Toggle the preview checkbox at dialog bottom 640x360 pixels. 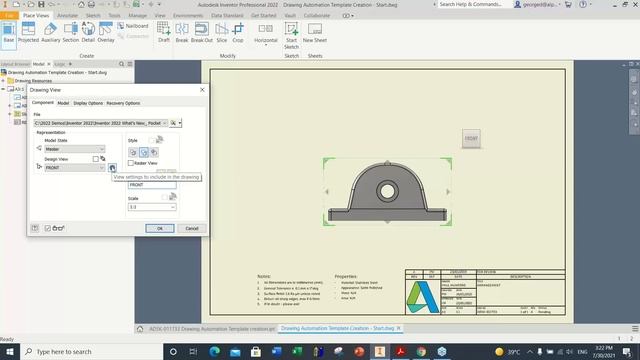48,228
